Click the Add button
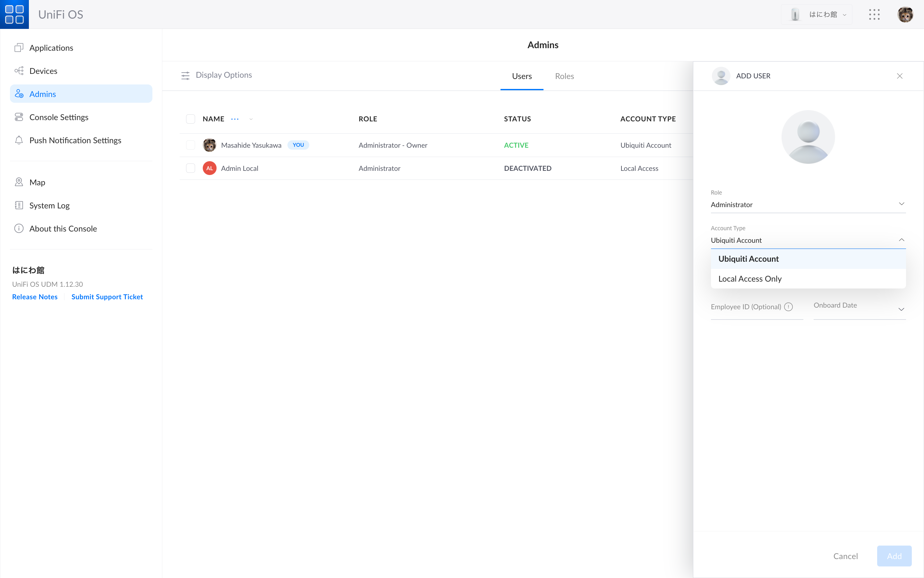This screenshot has width=924, height=578. 894,556
